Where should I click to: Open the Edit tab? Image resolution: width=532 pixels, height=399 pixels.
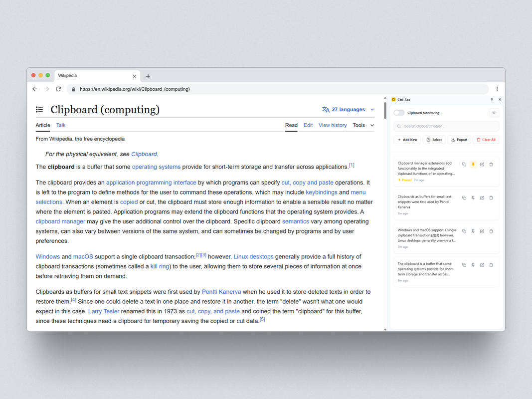click(x=308, y=125)
